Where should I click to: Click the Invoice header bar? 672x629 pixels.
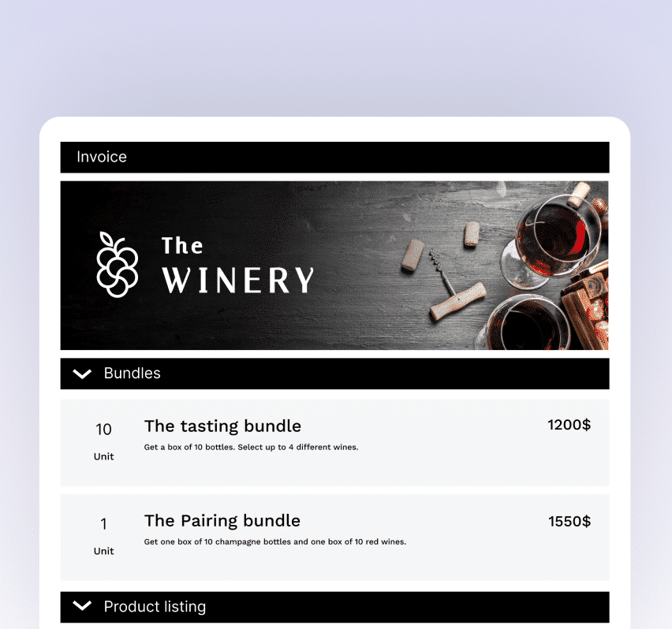(x=334, y=157)
